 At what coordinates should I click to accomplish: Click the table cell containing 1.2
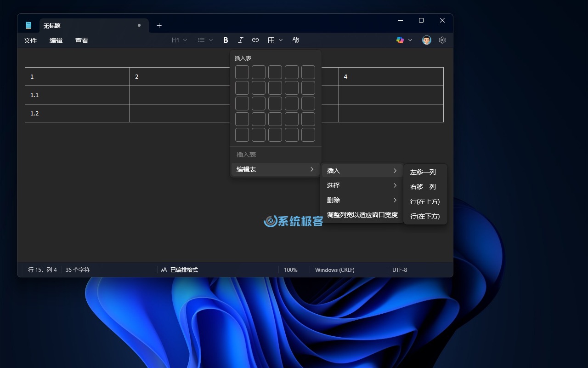(77, 113)
